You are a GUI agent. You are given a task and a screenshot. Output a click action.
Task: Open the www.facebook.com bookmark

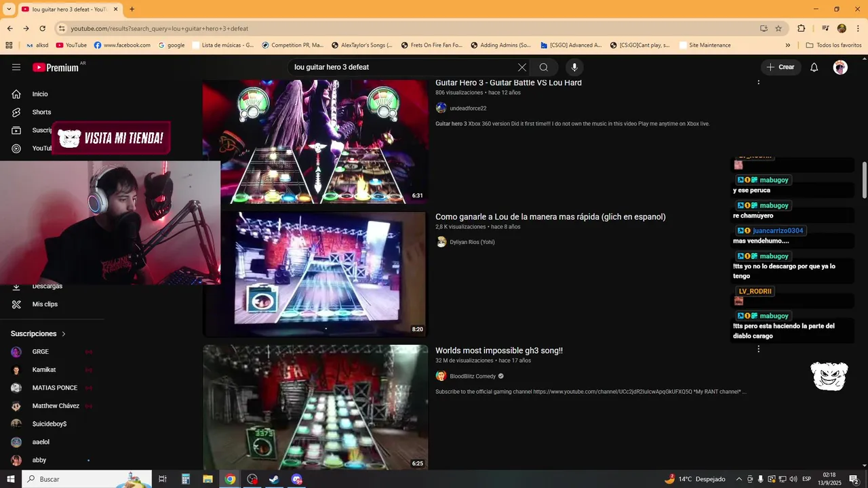[122, 45]
